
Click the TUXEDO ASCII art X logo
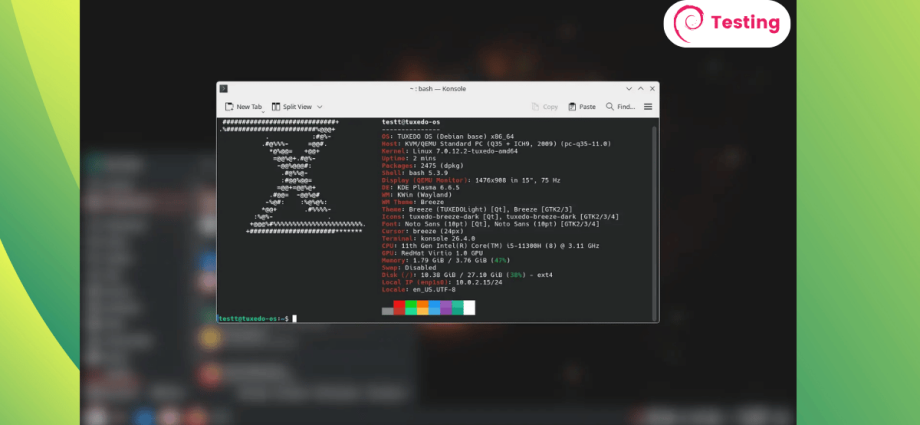[x=292, y=177]
